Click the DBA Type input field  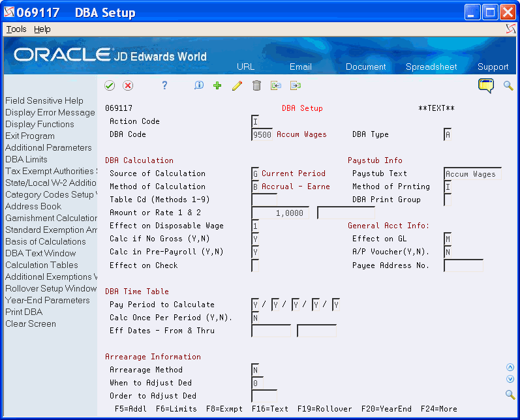(448, 134)
